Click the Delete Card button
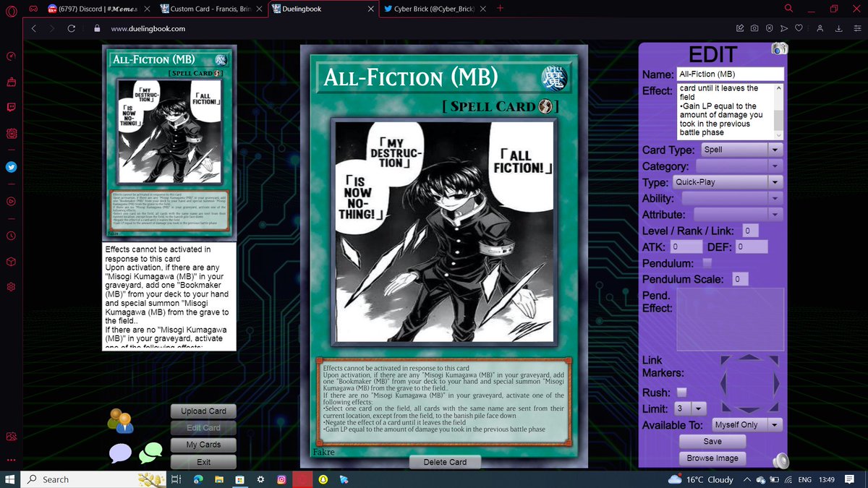 click(x=445, y=462)
